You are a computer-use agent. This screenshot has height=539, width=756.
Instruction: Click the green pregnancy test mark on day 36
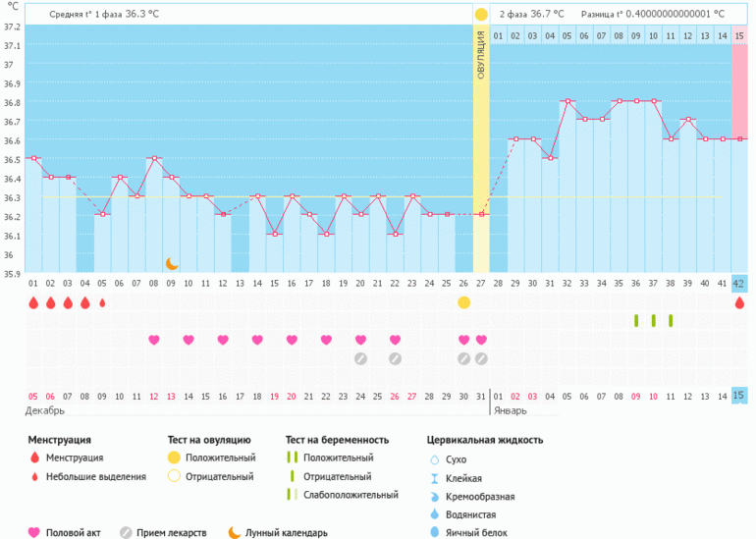[636, 320]
